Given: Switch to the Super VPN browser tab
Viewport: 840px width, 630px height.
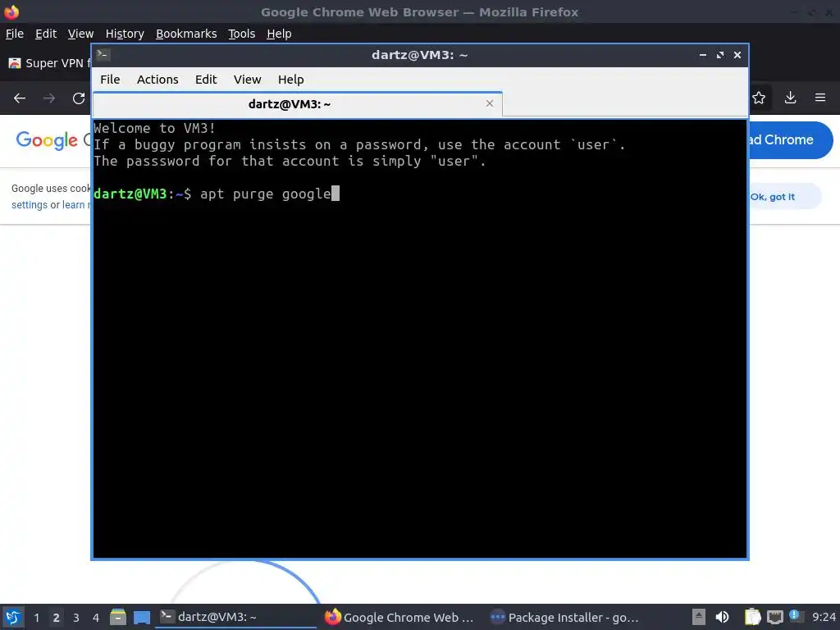Looking at the screenshot, I should [x=48, y=63].
